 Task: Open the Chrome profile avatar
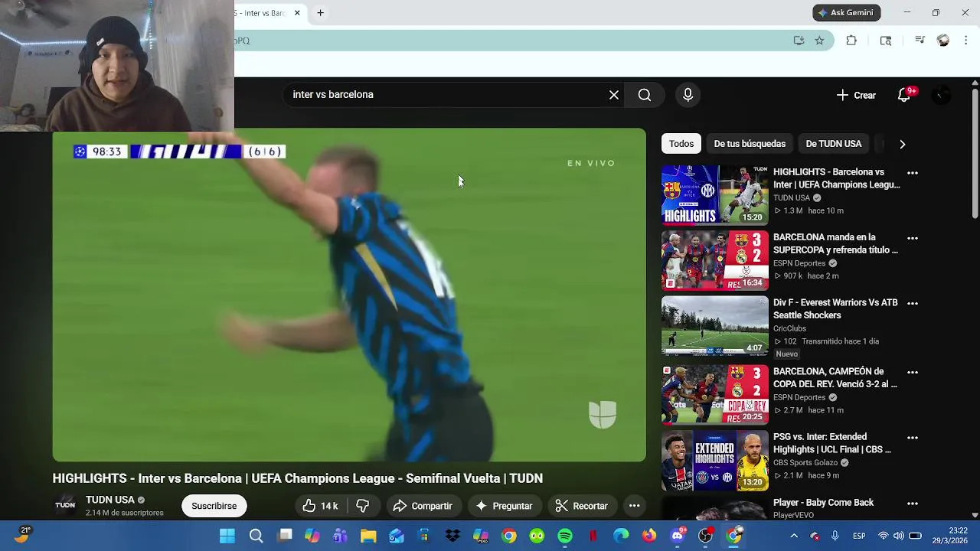(943, 41)
